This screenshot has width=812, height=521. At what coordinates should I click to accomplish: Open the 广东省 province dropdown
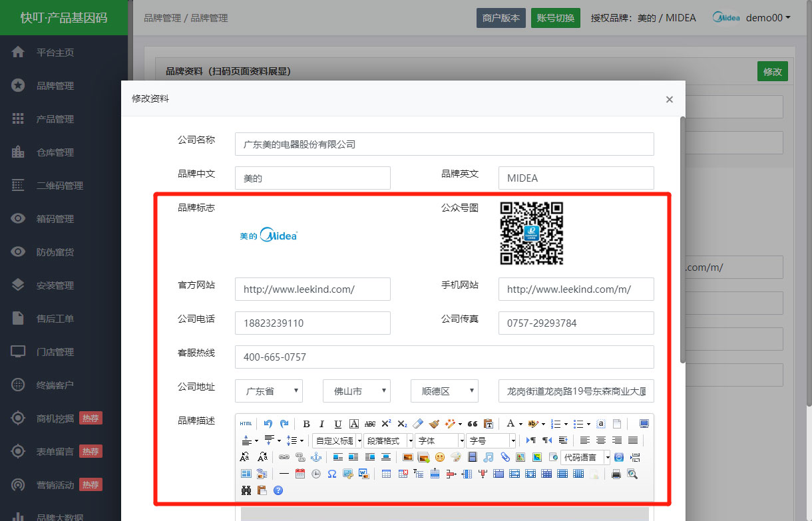[x=269, y=391]
